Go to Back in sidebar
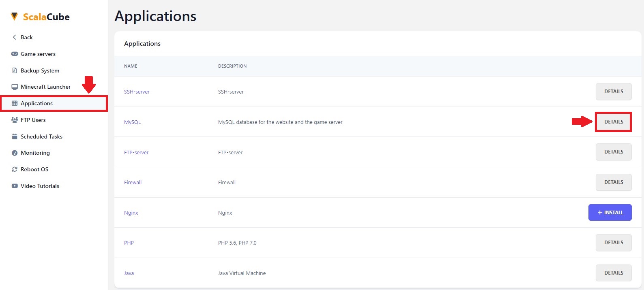The height and width of the screenshot is (290, 644). [27, 37]
